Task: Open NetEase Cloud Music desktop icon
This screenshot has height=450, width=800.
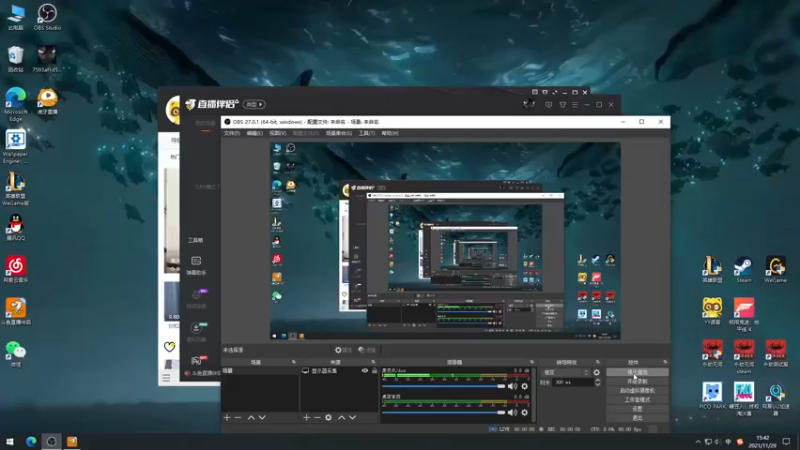Action: click(16, 269)
